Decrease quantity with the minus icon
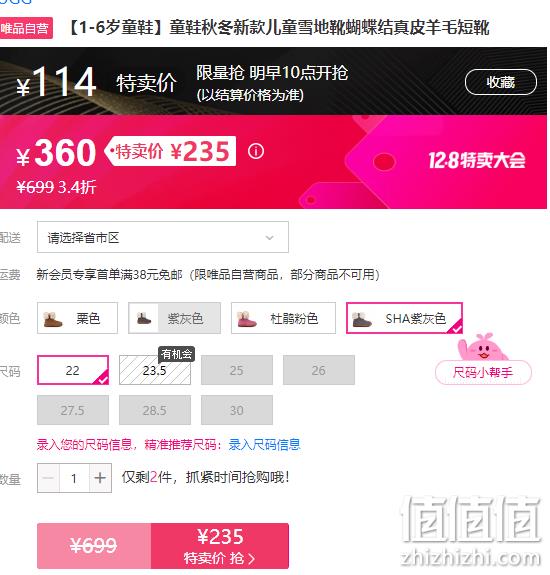The width and height of the screenshot is (550, 575). tap(48, 478)
